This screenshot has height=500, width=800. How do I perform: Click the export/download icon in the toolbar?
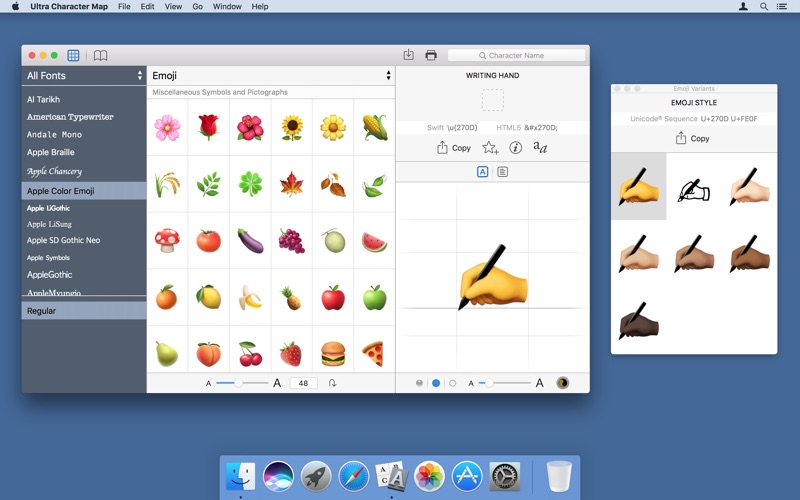click(408, 55)
